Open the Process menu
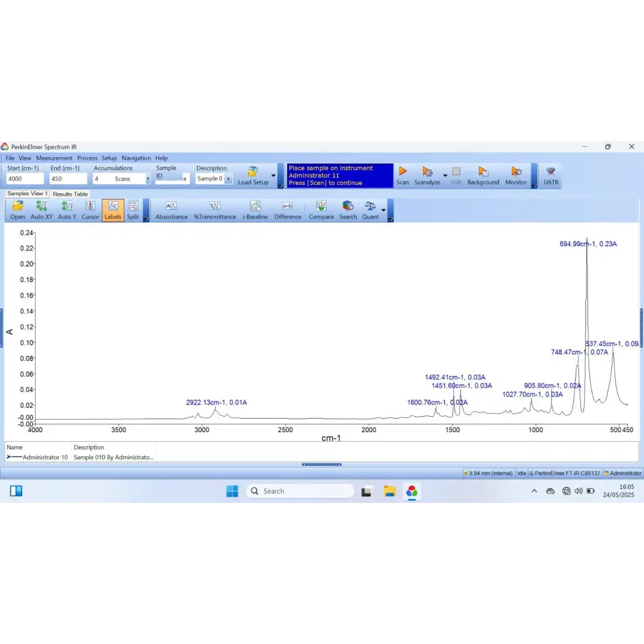The height and width of the screenshot is (644, 644). pyautogui.click(x=88, y=158)
